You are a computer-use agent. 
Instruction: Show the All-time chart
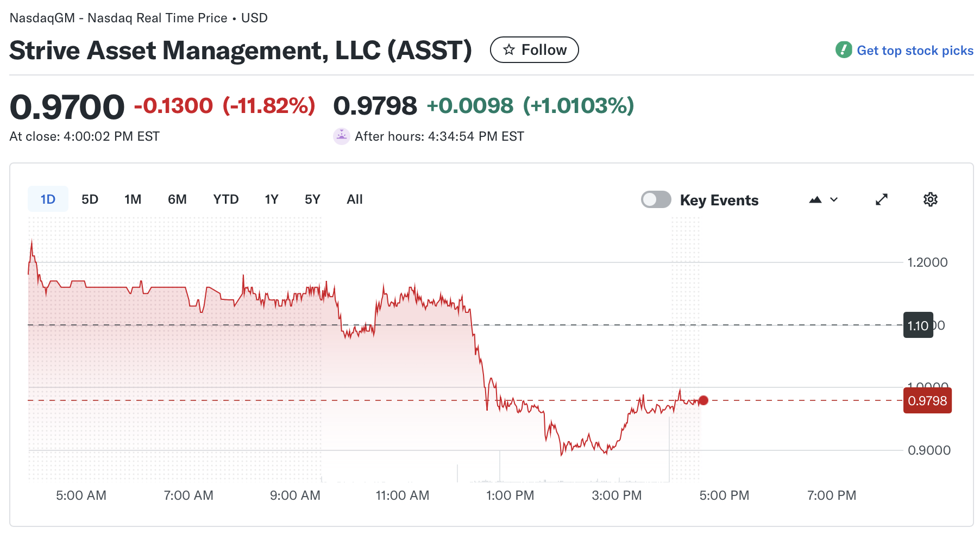[354, 199]
